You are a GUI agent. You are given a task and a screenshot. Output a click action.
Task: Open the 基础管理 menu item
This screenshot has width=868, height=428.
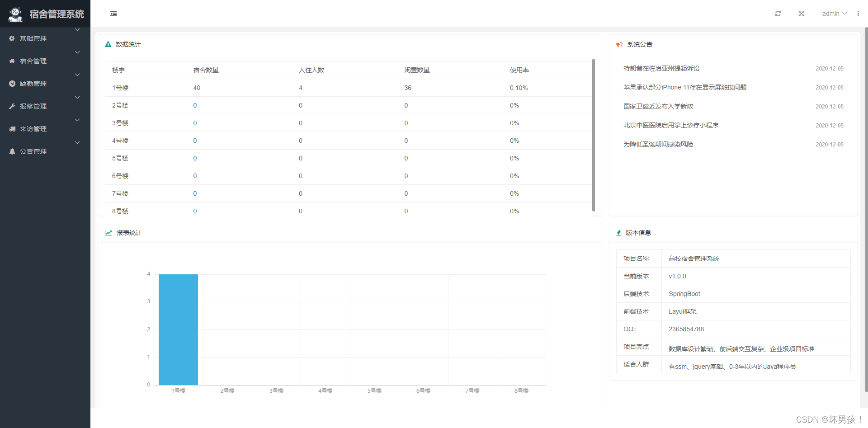(45, 38)
